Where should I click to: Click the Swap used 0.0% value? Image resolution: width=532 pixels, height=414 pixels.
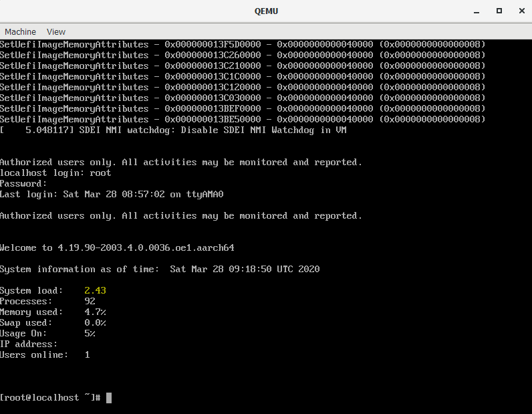point(95,323)
